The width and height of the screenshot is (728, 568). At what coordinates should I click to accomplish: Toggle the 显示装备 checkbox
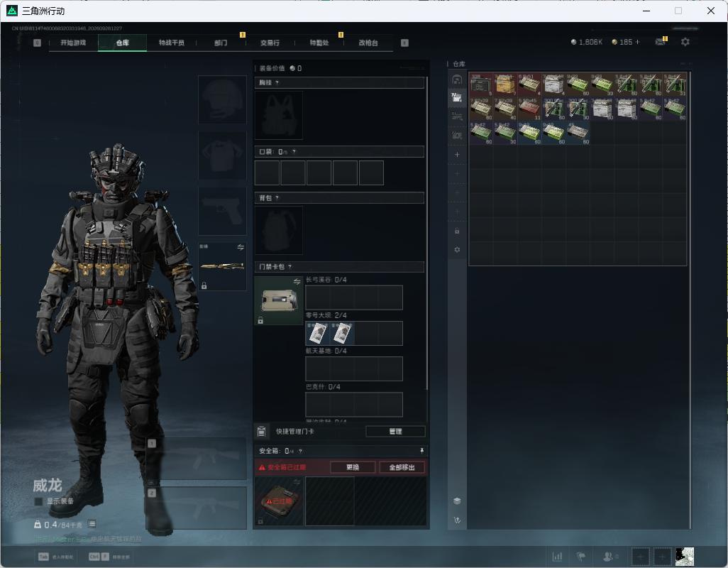[38, 501]
